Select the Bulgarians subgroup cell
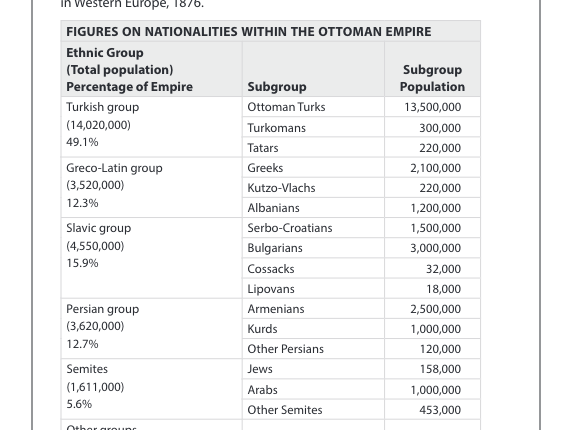 313,248
